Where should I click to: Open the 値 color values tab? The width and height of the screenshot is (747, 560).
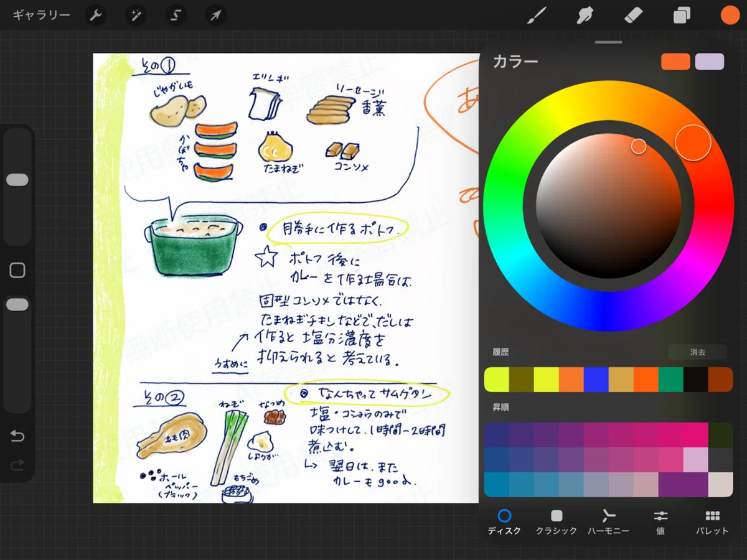pos(660,522)
